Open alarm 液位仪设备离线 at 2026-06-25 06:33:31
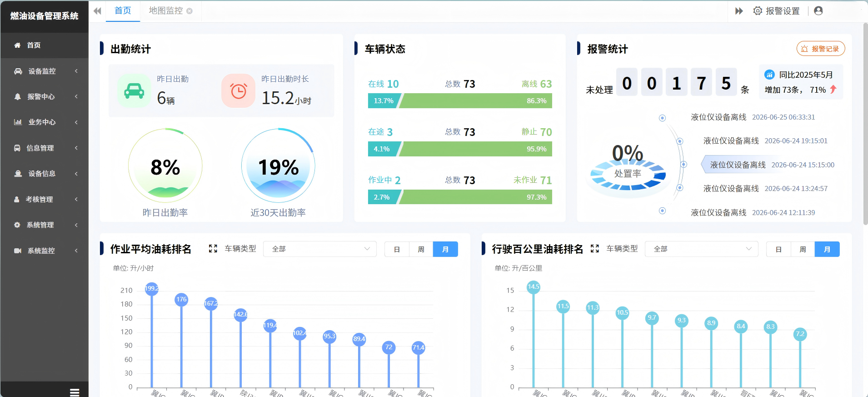This screenshot has width=868, height=397. pos(753,117)
